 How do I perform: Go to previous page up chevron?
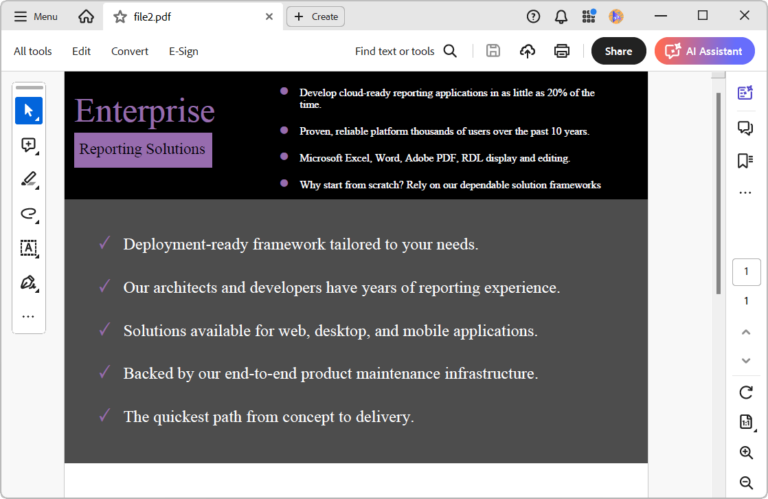745,333
